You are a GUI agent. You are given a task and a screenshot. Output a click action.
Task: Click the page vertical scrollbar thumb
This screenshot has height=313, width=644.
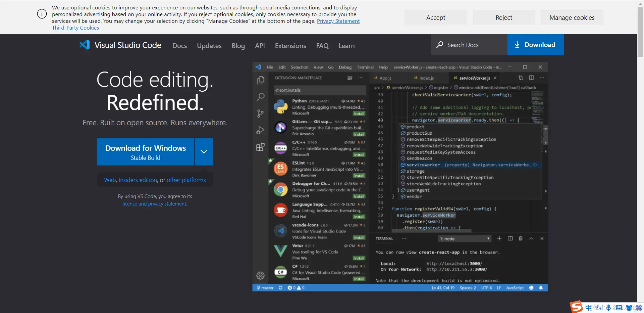pyautogui.click(x=640, y=32)
